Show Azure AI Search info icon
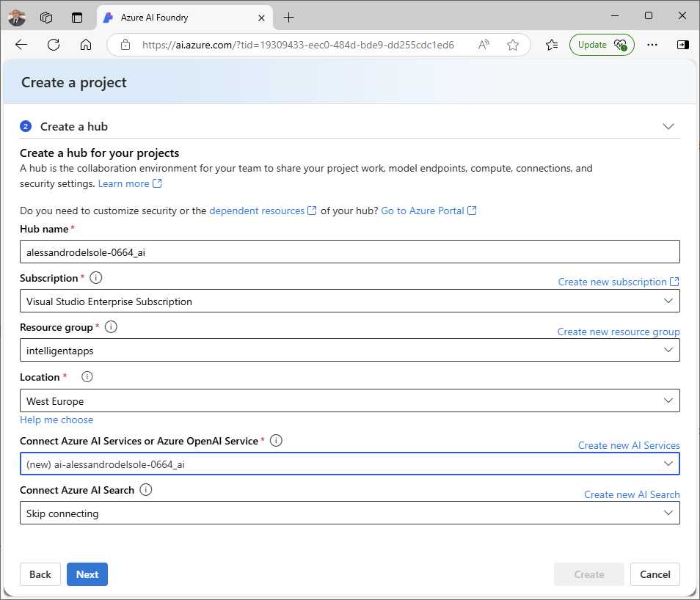 [x=146, y=490]
